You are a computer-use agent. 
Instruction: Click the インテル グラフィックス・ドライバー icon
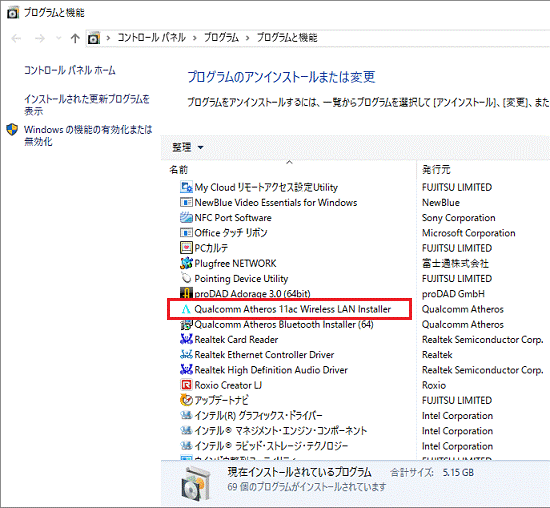pyautogui.click(x=186, y=415)
